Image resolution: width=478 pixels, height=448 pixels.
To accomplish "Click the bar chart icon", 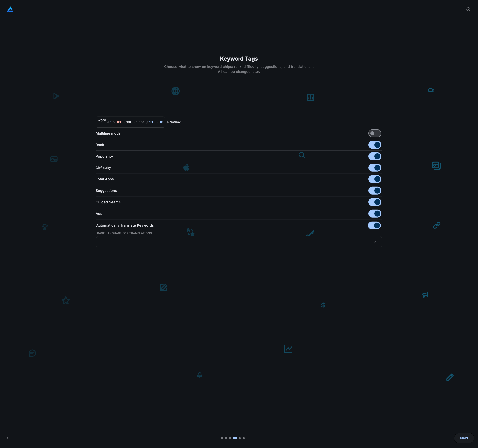I will pos(310,97).
